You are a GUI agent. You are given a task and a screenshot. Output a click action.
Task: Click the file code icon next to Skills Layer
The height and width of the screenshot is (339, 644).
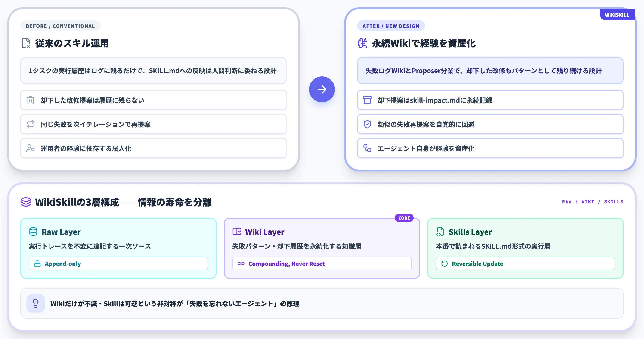(x=440, y=232)
